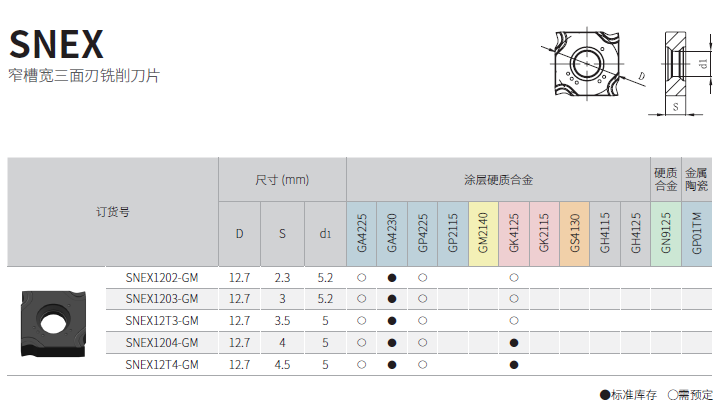
Task: Click the SNEX12T3-GM order number
Action: point(162,321)
